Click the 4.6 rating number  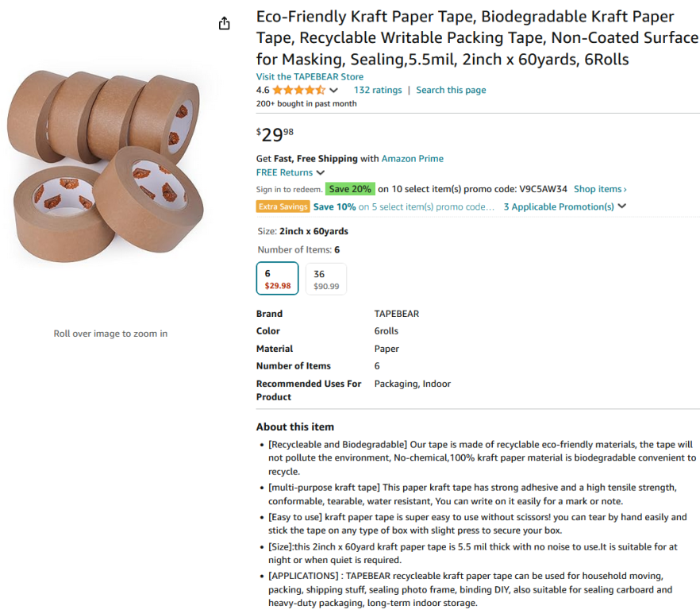coord(263,91)
